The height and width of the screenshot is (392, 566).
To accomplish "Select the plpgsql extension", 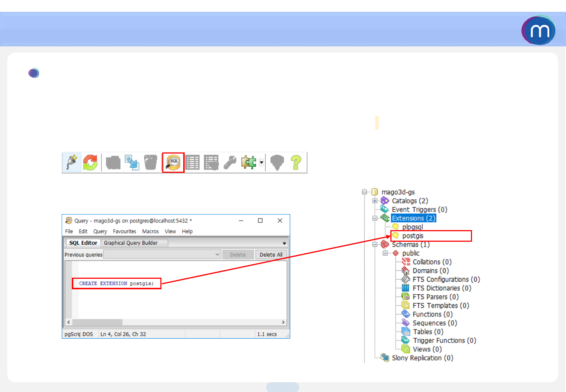I will [413, 227].
